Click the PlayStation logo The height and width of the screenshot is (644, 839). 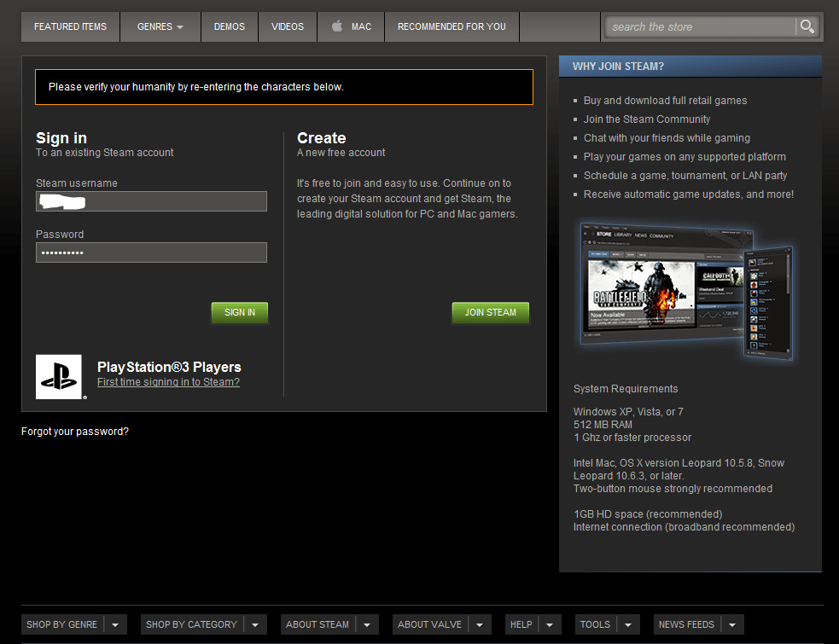click(x=60, y=376)
